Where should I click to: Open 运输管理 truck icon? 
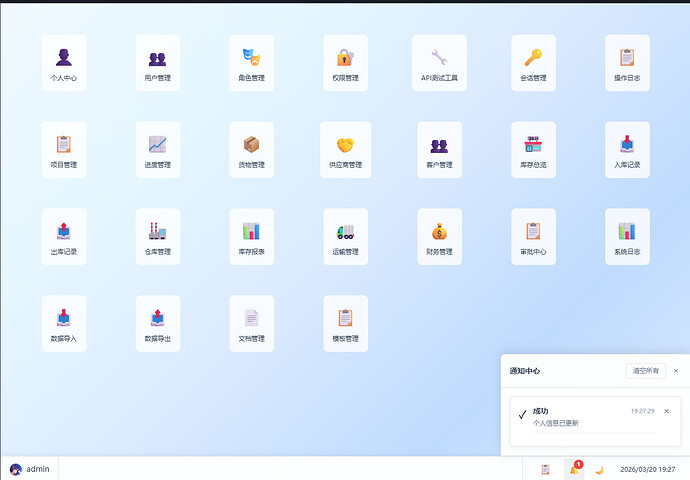pyautogui.click(x=345, y=236)
